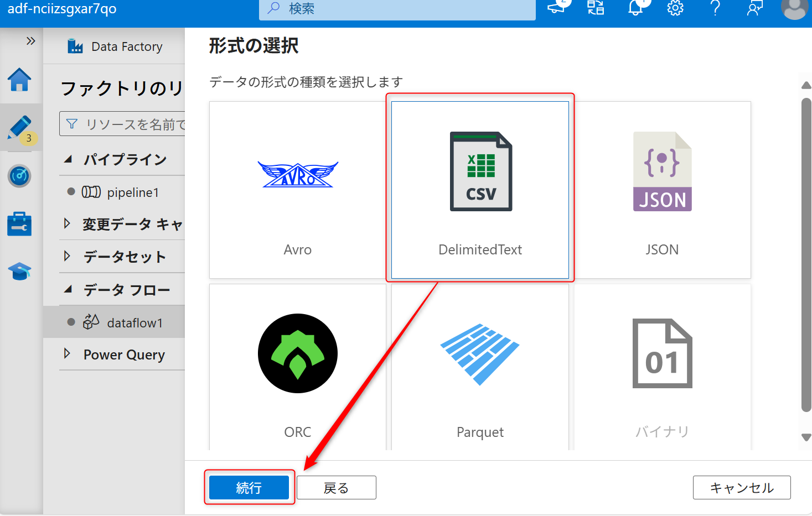Go to the Data Factory home icon

click(20, 80)
